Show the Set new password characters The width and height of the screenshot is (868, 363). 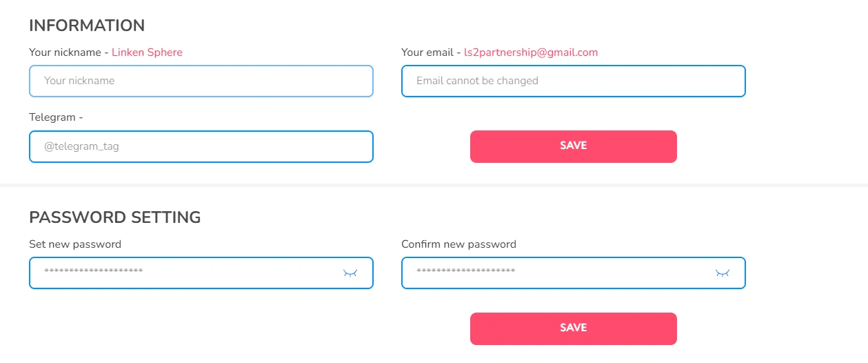coord(350,273)
